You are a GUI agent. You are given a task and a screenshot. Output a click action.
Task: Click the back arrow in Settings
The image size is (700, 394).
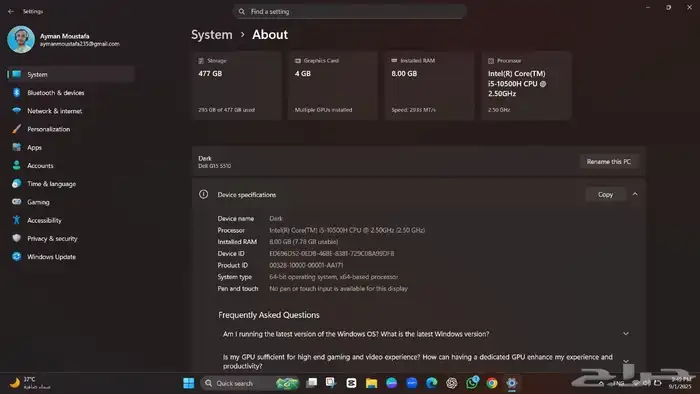click(x=11, y=12)
